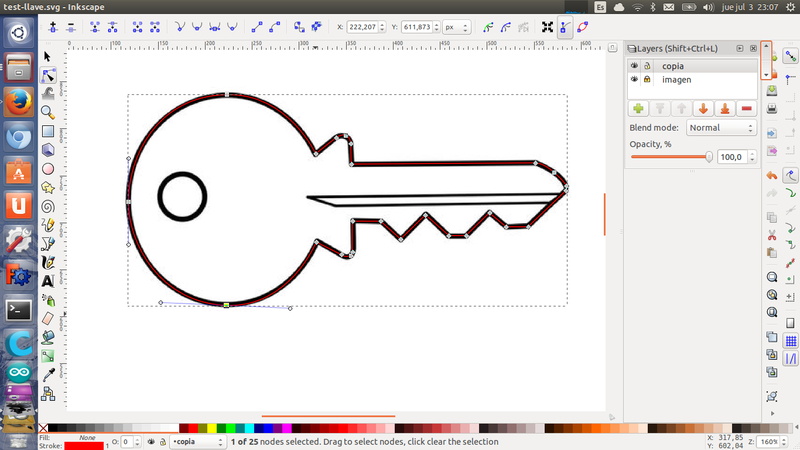800x450 pixels.
Task: Pick the color Dropper tool
Action: coord(47,374)
